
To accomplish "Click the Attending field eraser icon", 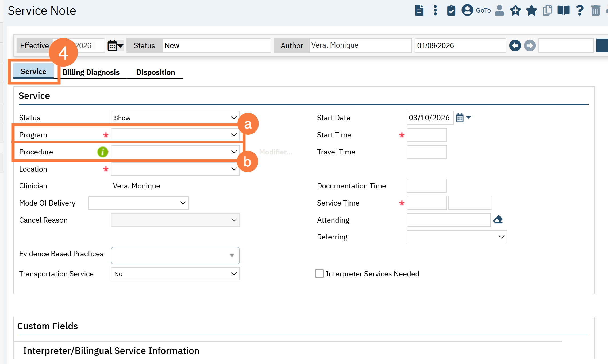I will point(498,220).
